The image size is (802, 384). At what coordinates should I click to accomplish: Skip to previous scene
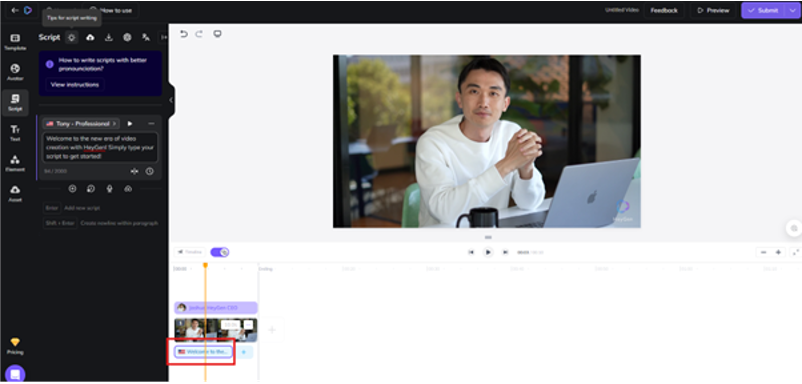pyautogui.click(x=471, y=252)
